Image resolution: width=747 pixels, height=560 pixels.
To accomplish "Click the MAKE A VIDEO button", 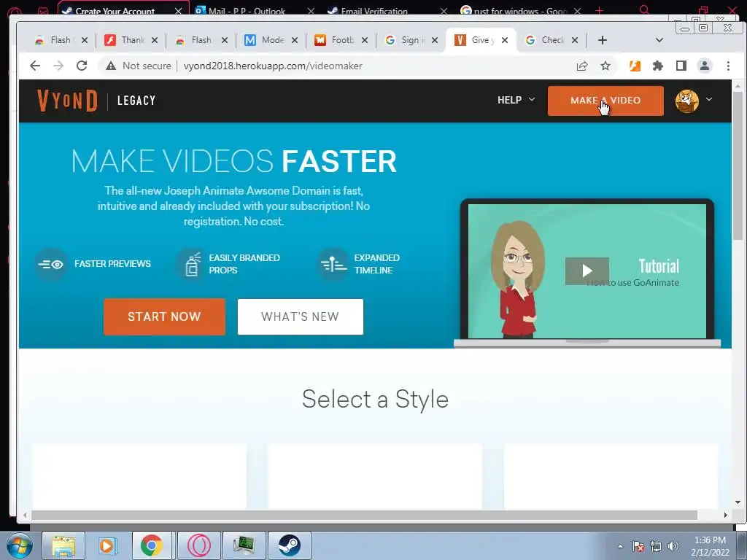I will (x=605, y=101).
